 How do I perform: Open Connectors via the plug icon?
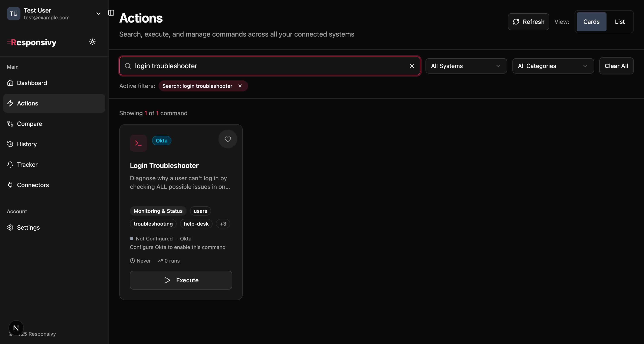tap(10, 185)
